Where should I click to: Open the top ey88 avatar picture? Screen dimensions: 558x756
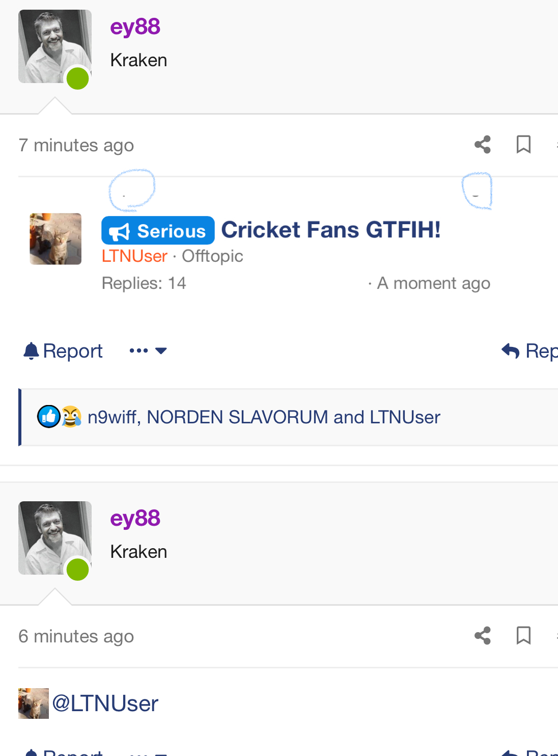pos(54,46)
